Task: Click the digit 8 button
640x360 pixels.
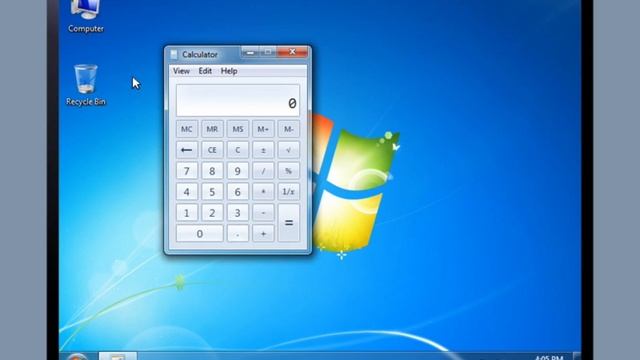Action: 212,171
